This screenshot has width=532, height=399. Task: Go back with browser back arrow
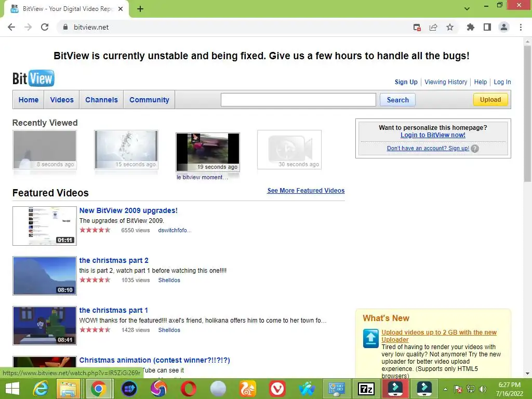tap(11, 27)
